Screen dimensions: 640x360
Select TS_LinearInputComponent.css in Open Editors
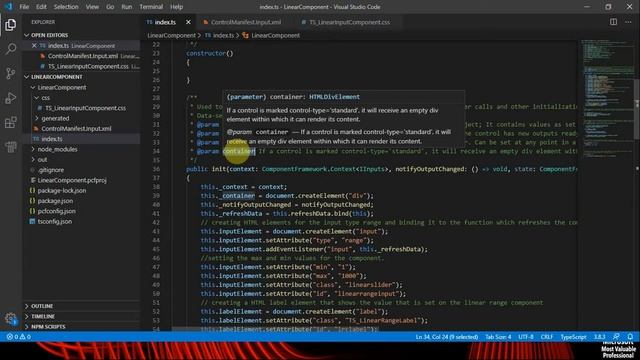point(88,66)
